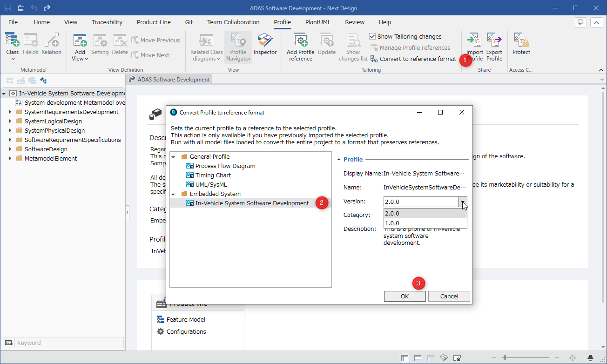
Task: Collapse the ribbon with the chevron
Action: tap(601, 70)
